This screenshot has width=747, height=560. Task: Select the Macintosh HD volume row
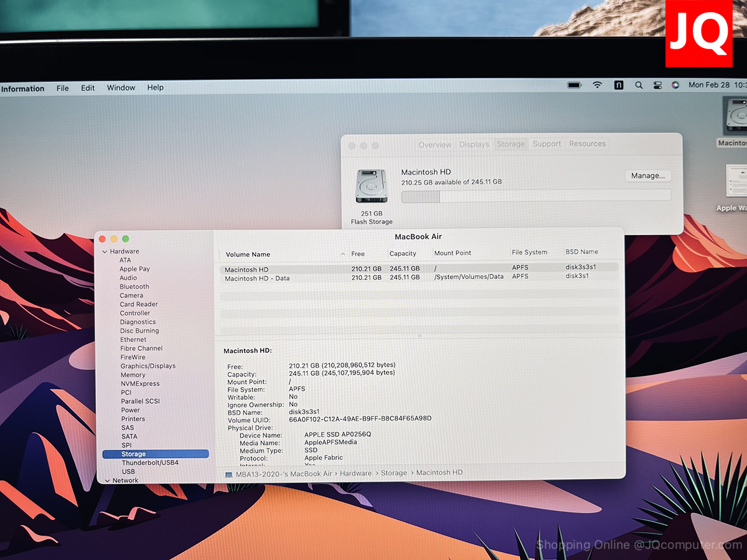click(419, 268)
